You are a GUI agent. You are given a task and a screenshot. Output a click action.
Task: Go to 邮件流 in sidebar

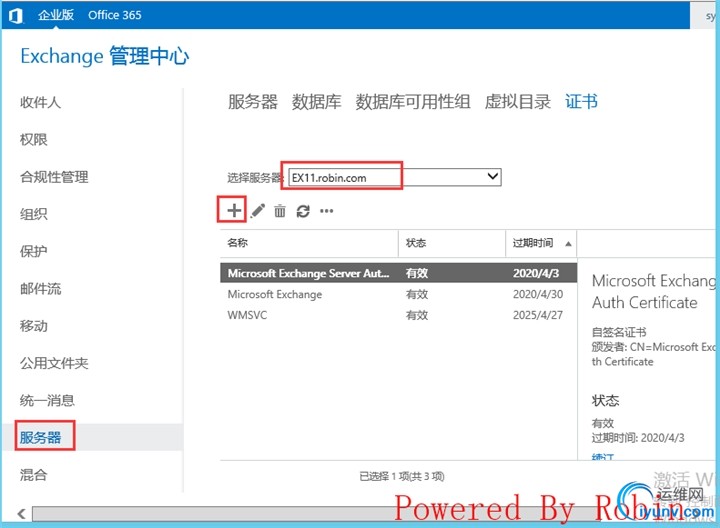click(x=40, y=288)
